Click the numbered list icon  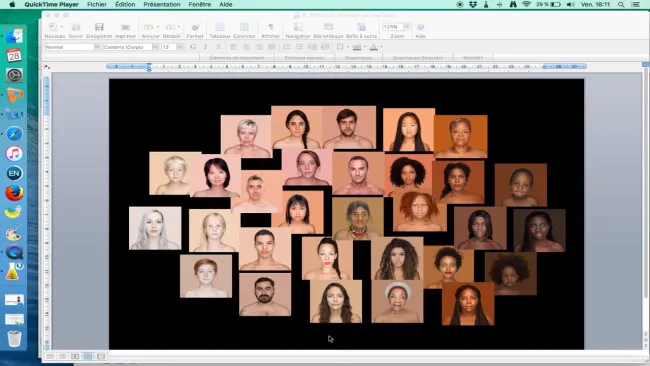(286, 47)
